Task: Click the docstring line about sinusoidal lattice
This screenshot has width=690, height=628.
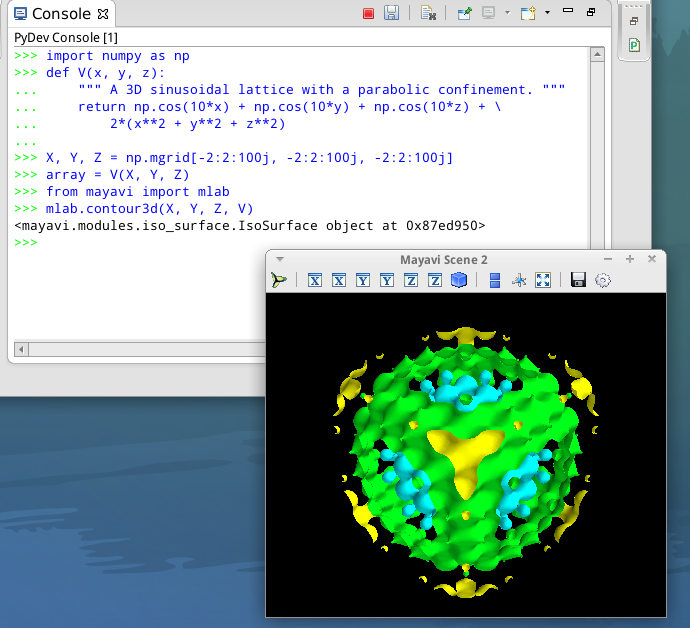Action: pos(322,90)
